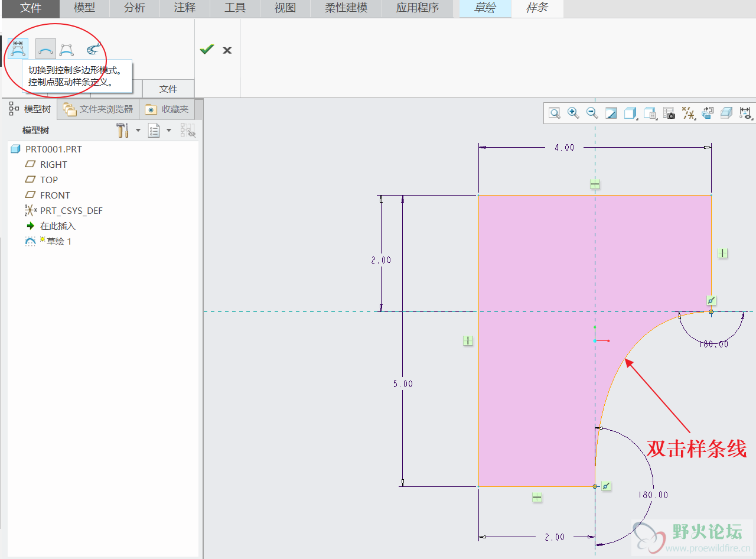
Task: Open model tree settings hammer icon
Action: [123, 130]
